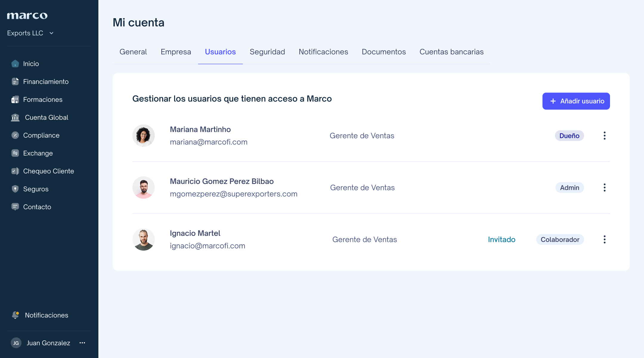
Task: Click the Seguros shield icon
Action: [15, 189]
